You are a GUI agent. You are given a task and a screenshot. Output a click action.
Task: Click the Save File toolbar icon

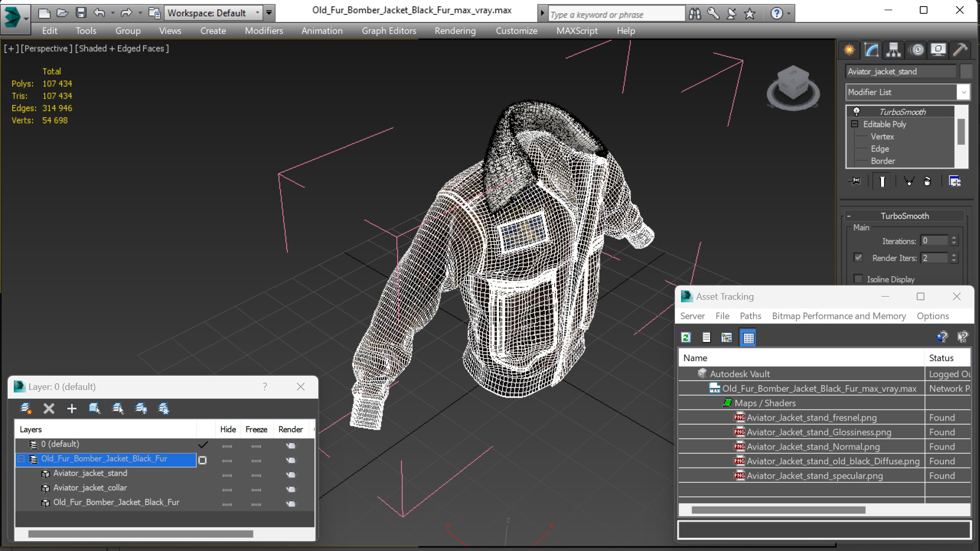tap(81, 13)
